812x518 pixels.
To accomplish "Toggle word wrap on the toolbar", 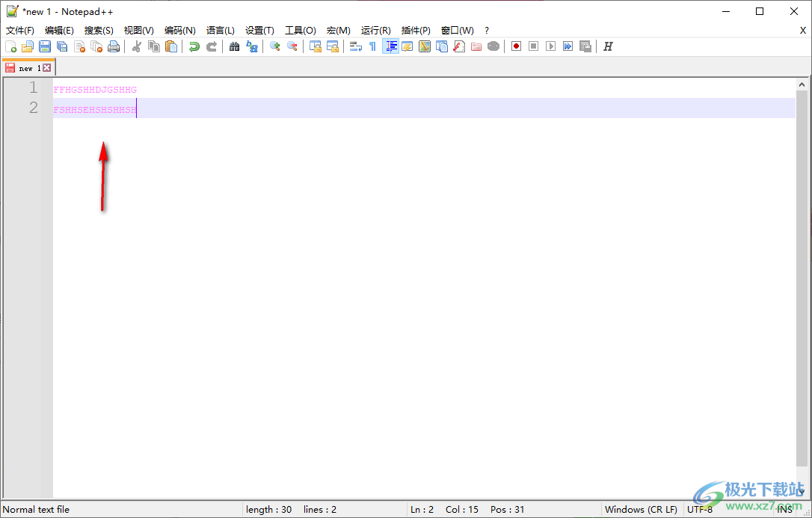I will point(354,46).
